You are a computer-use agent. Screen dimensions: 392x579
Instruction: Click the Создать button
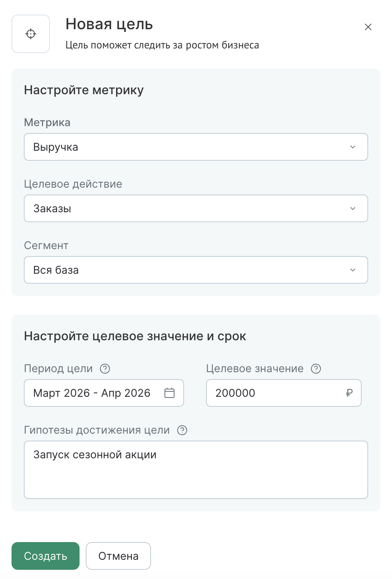[45, 556]
